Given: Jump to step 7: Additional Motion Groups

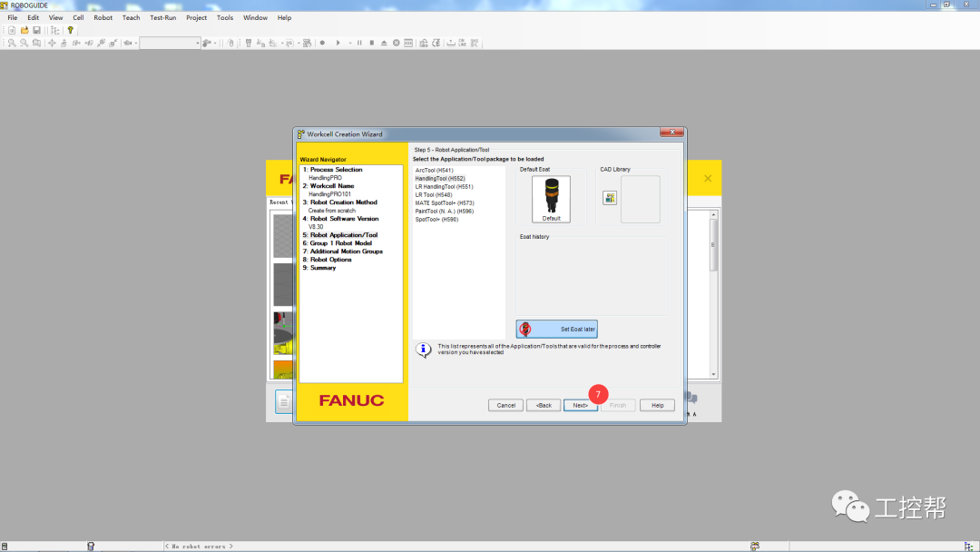Looking at the screenshot, I should click(x=342, y=251).
